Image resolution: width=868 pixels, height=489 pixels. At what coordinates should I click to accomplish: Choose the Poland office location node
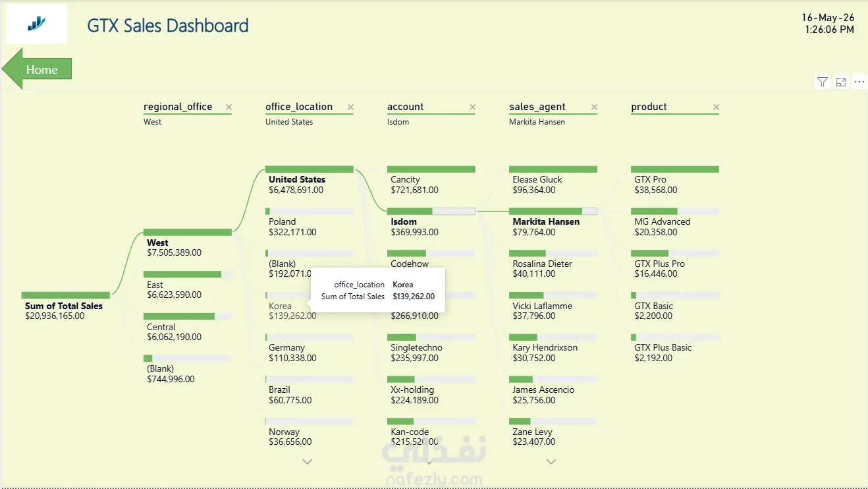coord(310,223)
